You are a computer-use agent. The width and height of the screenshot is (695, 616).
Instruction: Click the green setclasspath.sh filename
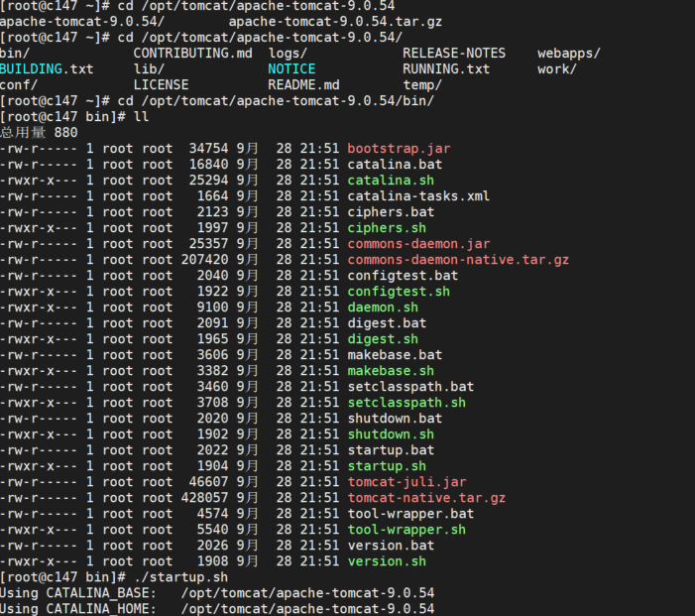(x=406, y=403)
